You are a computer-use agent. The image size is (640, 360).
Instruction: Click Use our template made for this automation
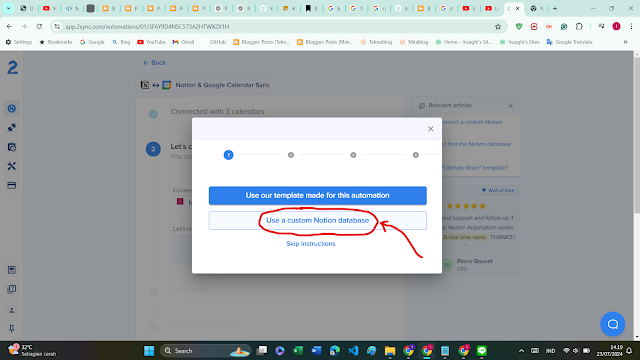point(318,196)
